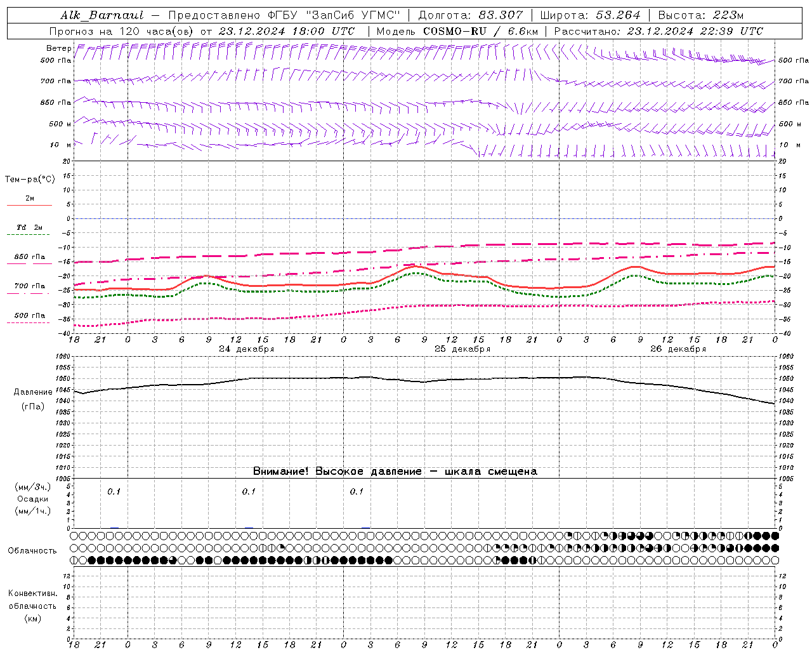
Task: Click the 'Td 2м' dew point legend entry
Action: pyautogui.click(x=29, y=227)
